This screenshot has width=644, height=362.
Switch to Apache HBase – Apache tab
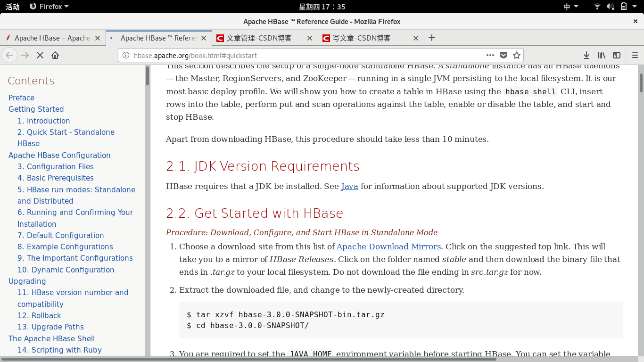(52, 38)
